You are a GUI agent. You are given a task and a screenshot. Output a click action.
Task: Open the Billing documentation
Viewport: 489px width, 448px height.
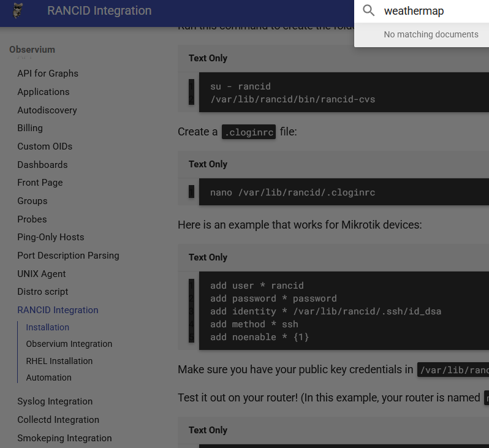click(x=30, y=128)
